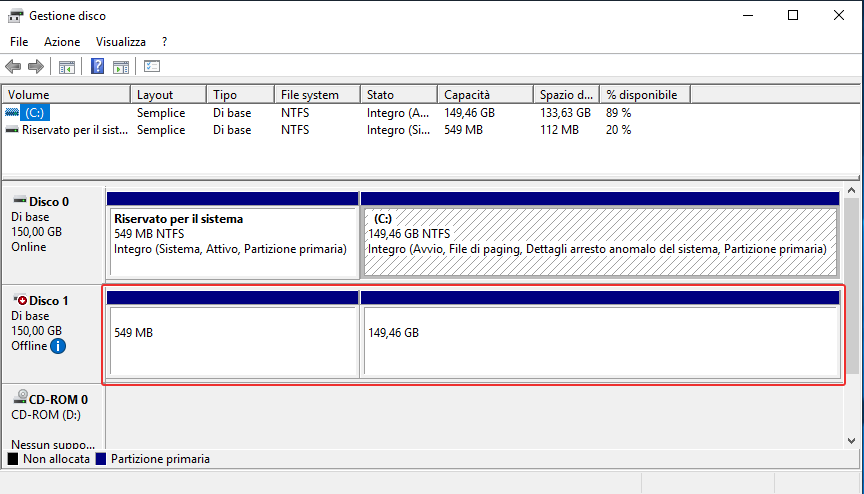Sort by File system column header
The width and height of the screenshot is (864, 494).
coord(317,95)
